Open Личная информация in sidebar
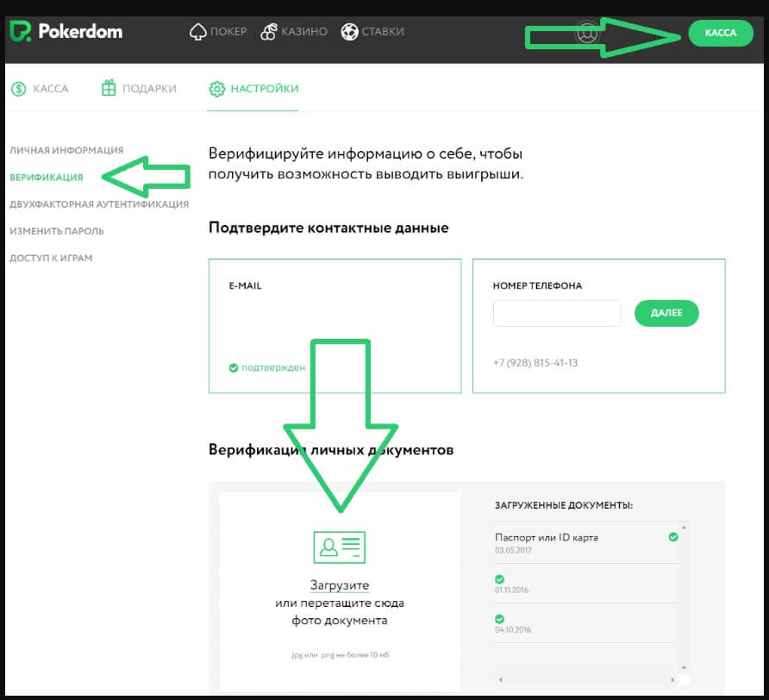 pyautogui.click(x=66, y=150)
